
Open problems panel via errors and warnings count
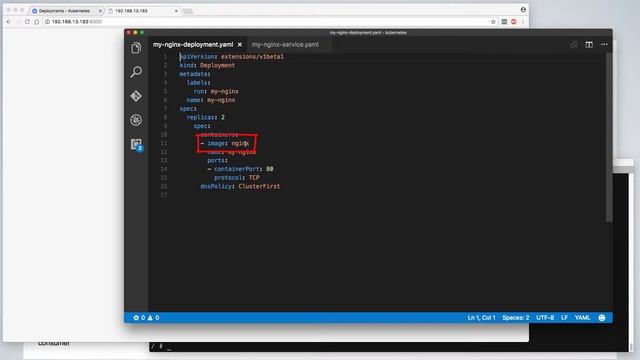point(146,318)
